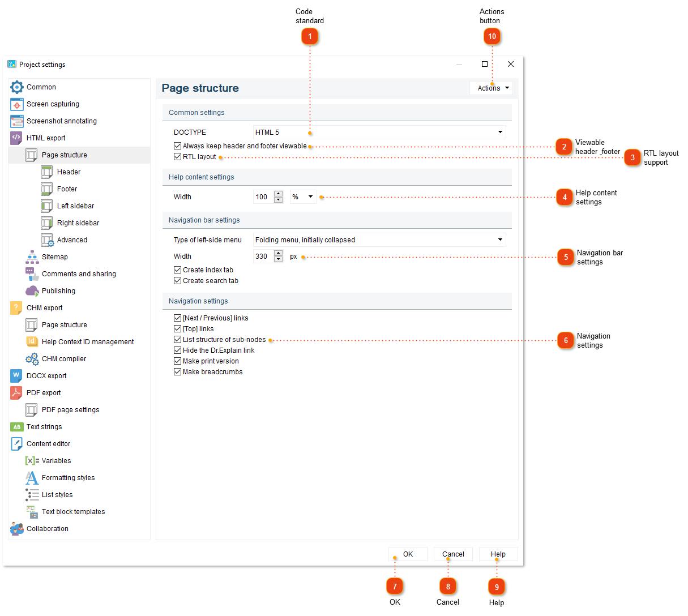This screenshot has width=688, height=616.
Task: Click the PDF page settings icon
Action: [x=32, y=410]
